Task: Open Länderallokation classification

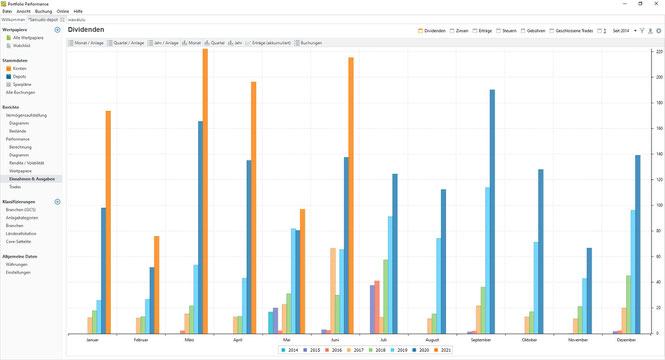Action: [21, 234]
